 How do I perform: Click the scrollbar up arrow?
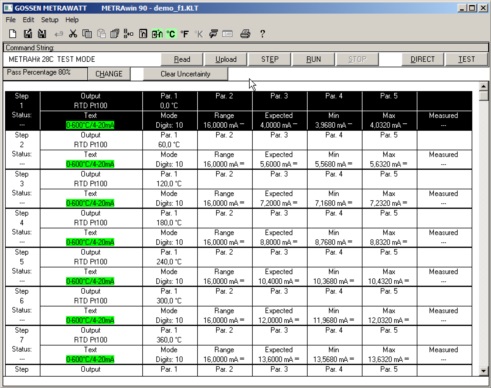click(484, 86)
